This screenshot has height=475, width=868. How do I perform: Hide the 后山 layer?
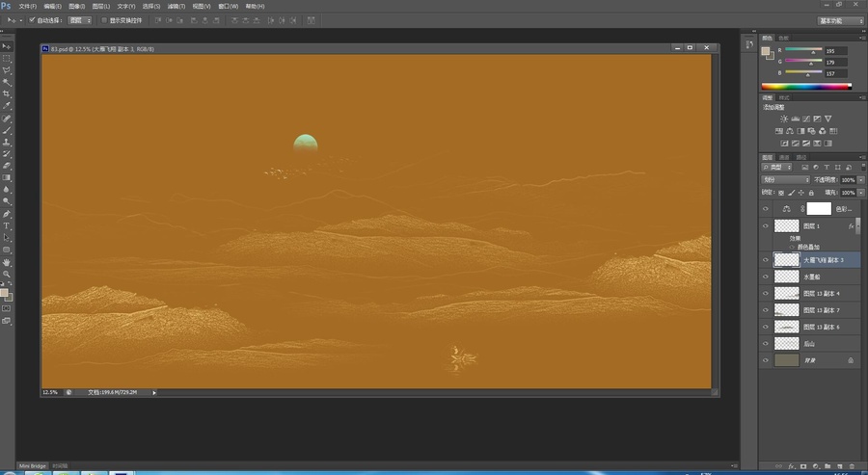coord(766,343)
